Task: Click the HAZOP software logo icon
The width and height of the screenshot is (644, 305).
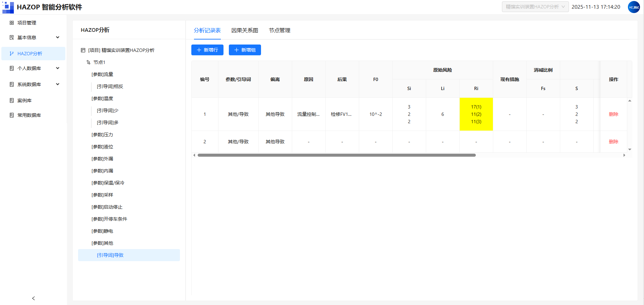Action: coord(8,7)
